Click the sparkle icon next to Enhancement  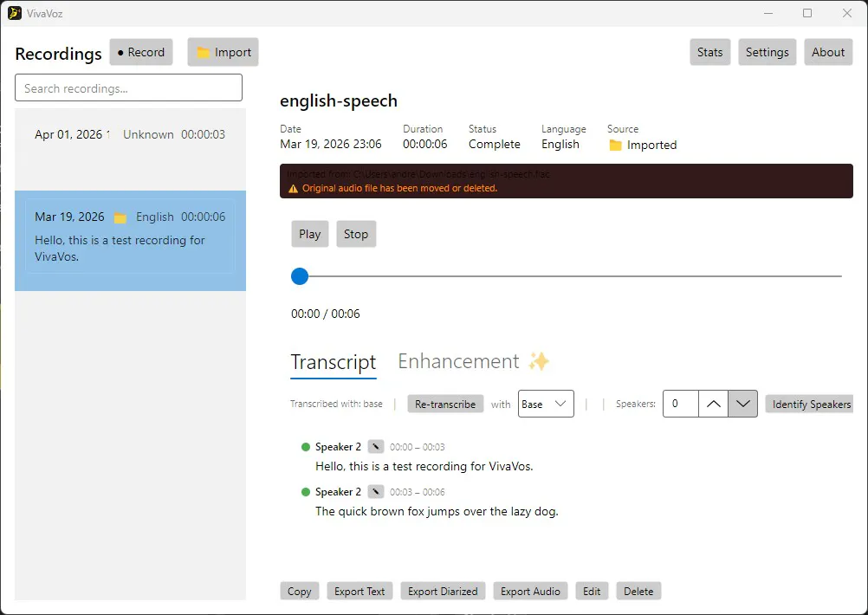coord(539,361)
